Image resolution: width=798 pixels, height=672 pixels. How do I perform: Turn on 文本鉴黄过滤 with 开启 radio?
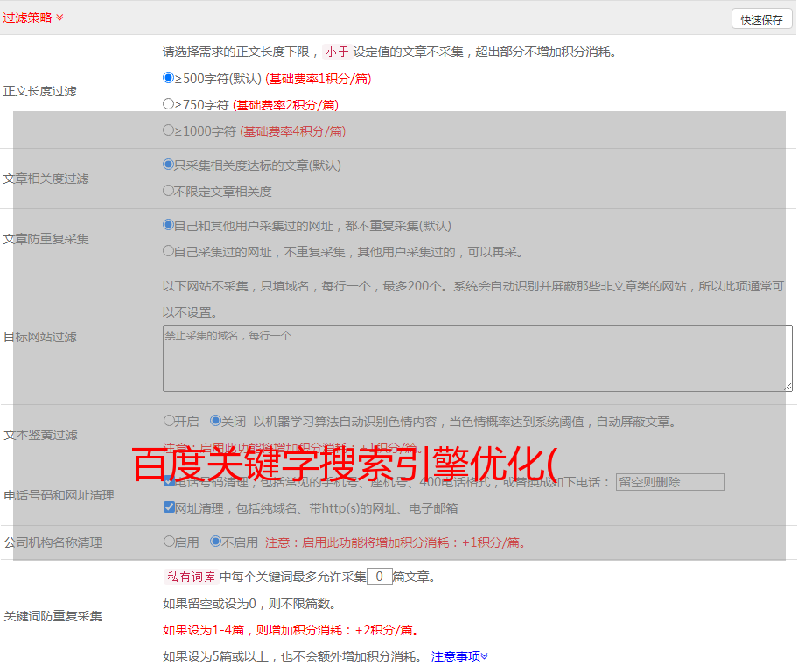pyautogui.click(x=169, y=421)
